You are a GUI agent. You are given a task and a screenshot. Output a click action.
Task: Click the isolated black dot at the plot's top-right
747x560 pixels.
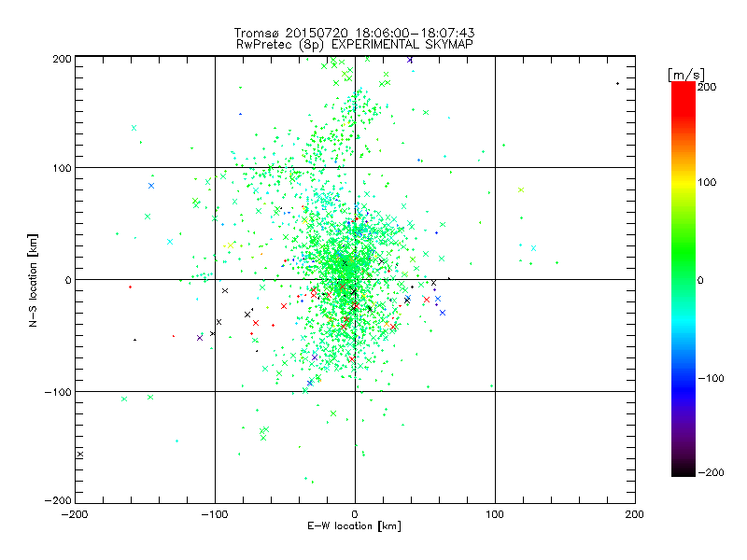point(617,84)
